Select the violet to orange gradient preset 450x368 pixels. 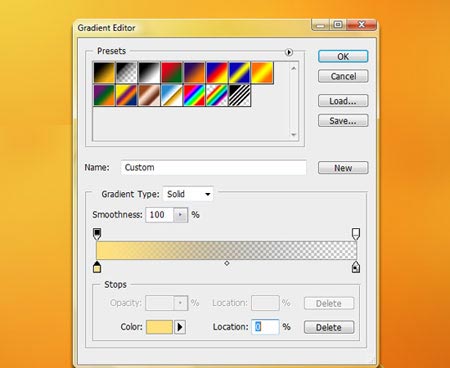[194, 72]
